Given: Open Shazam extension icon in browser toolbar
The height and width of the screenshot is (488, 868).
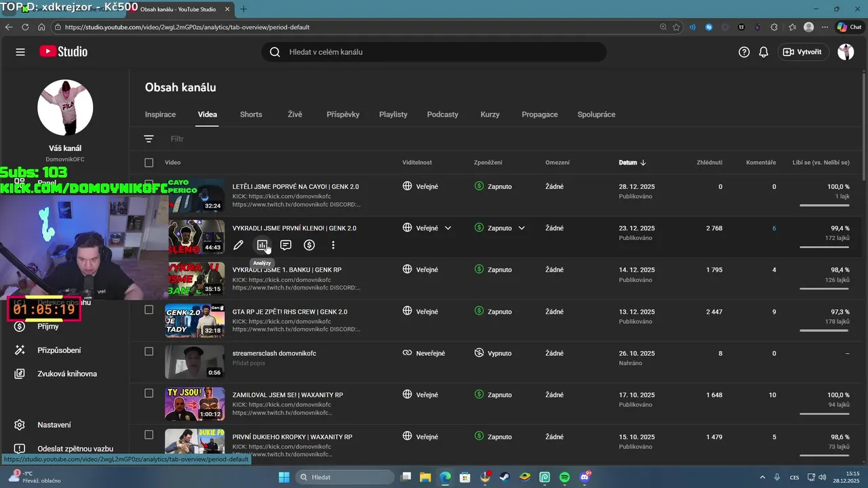Looking at the screenshot, I should [x=709, y=27].
